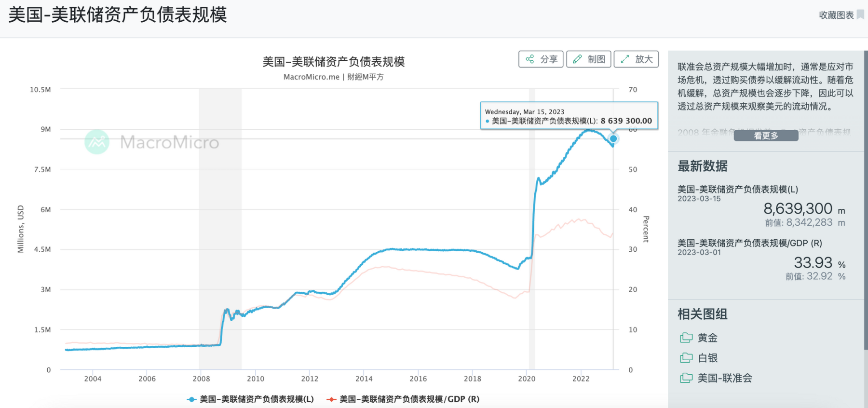Viewport: 868px width, 408px height.
Task: Expand description with 看更多 button
Action: coord(766,136)
